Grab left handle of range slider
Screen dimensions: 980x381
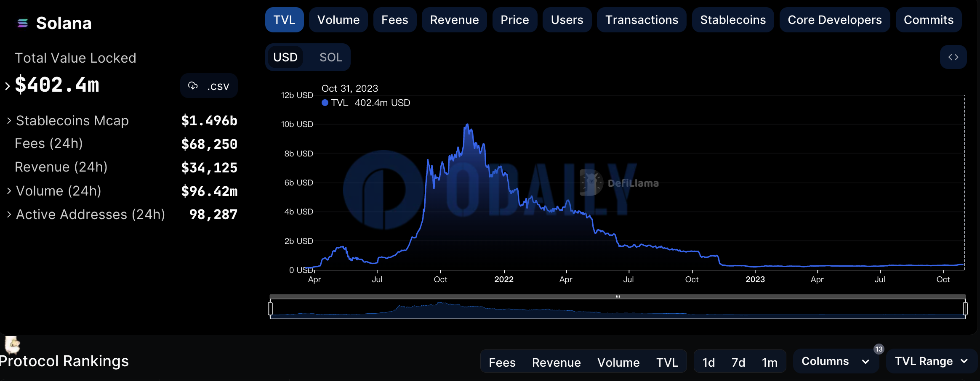270,309
